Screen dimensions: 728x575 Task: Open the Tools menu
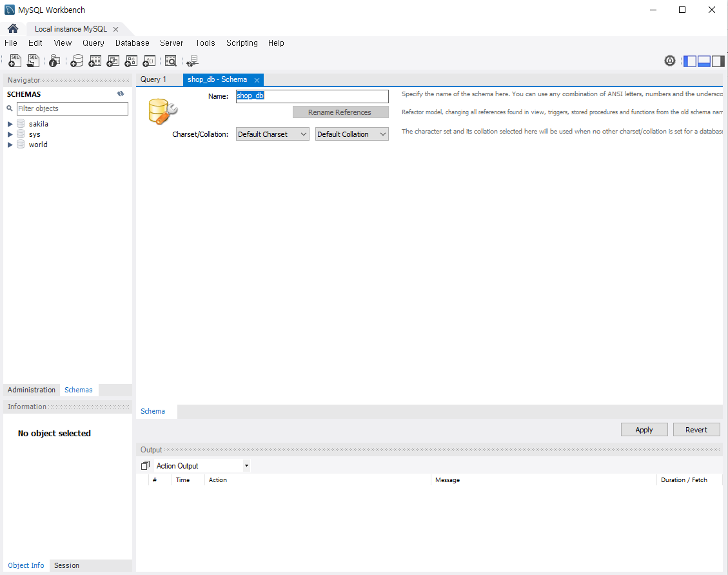pyautogui.click(x=205, y=43)
